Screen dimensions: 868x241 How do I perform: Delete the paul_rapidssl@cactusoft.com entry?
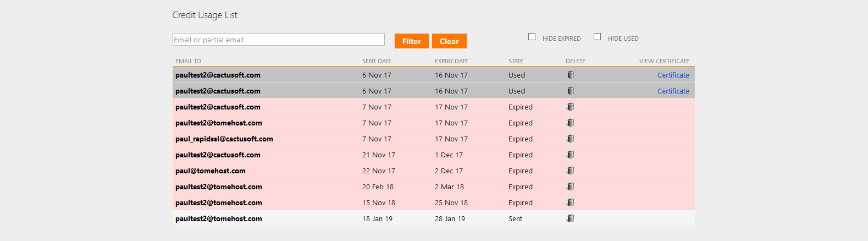[x=571, y=139]
